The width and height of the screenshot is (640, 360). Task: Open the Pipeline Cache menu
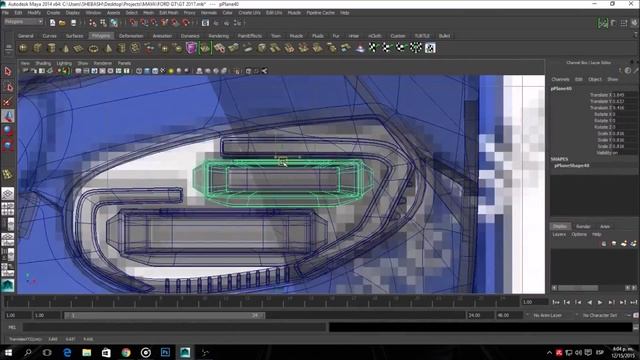tap(320, 13)
